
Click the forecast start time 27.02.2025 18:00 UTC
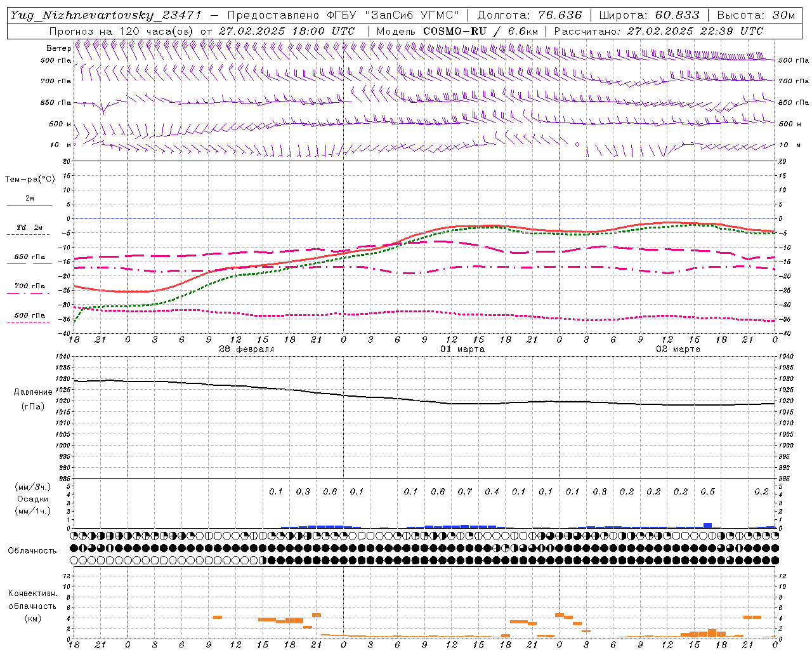(287, 31)
